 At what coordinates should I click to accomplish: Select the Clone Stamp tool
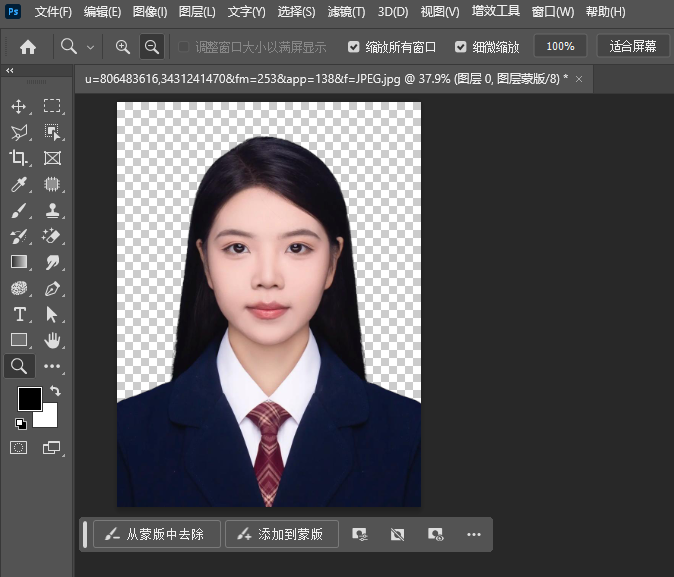[52, 210]
